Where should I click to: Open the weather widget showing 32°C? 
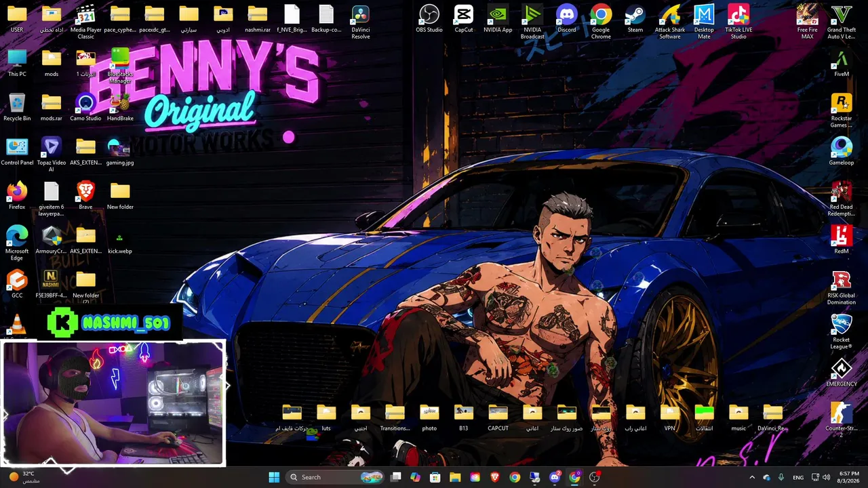(x=26, y=477)
